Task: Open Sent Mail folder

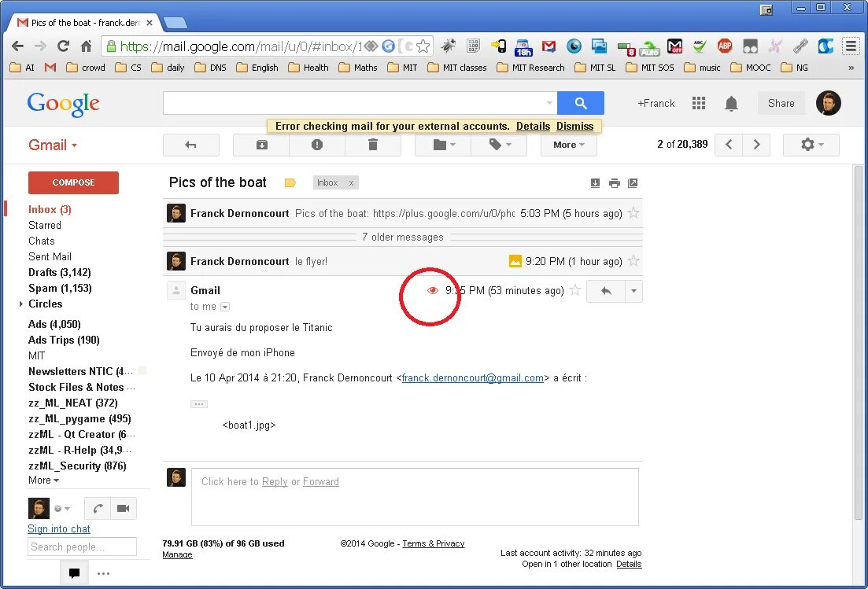Action: [x=50, y=256]
